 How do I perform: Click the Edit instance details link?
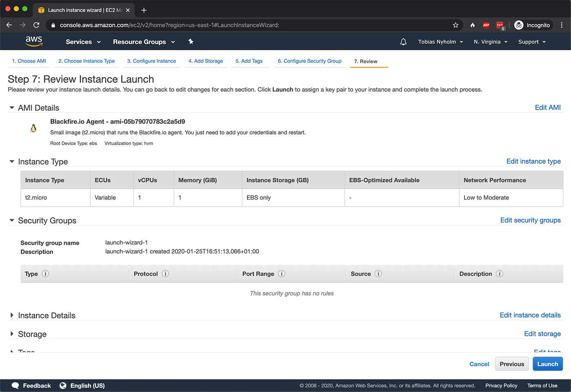(530, 315)
